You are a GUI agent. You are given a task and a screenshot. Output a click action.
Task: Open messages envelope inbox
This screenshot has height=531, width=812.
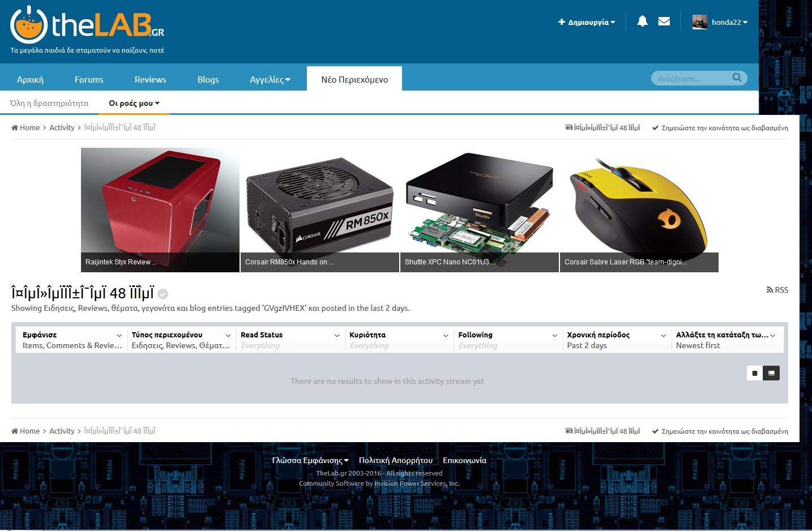664,22
